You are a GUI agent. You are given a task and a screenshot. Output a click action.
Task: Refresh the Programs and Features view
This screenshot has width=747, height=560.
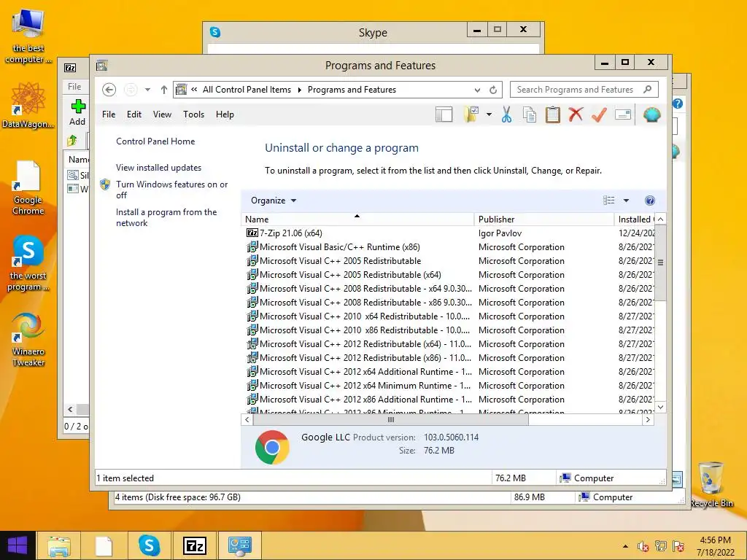coord(493,90)
